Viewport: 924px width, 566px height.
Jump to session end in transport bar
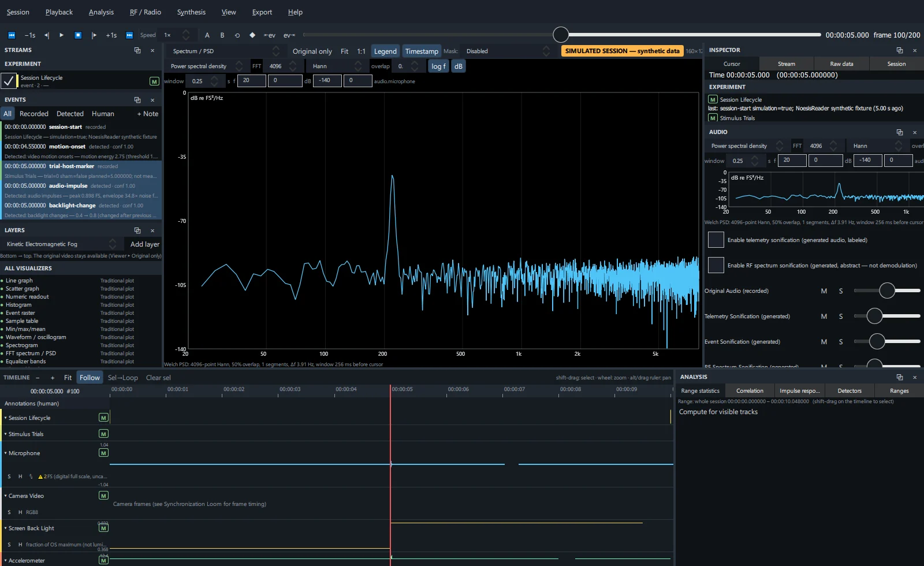[x=129, y=35]
